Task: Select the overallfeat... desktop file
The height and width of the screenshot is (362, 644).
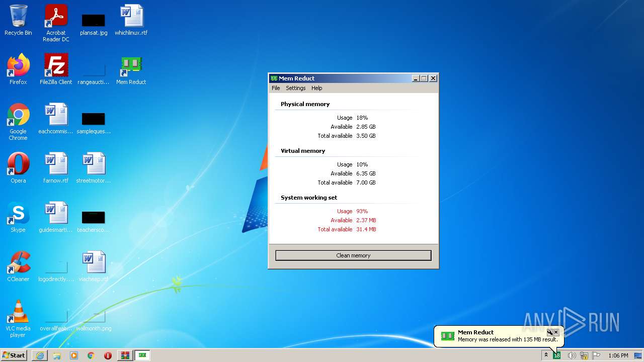Action: (x=56, y=319)
